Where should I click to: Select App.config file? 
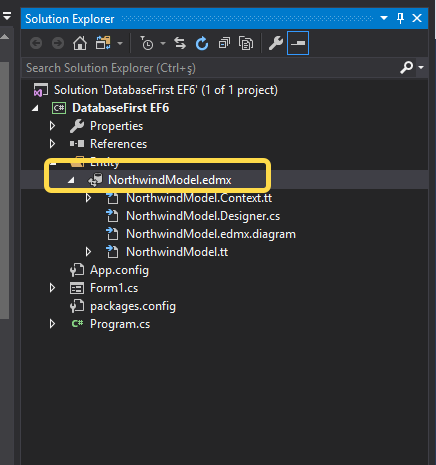click(119, 270)
